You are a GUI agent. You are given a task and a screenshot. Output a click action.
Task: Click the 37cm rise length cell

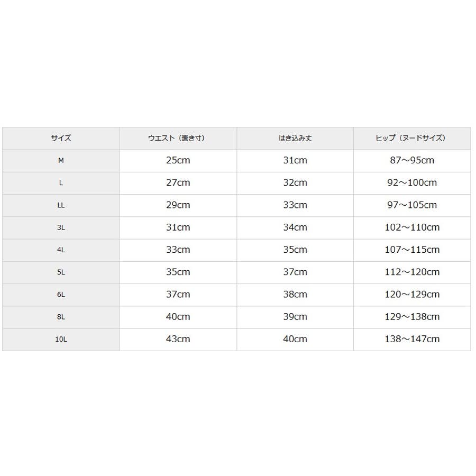point(295,272)
